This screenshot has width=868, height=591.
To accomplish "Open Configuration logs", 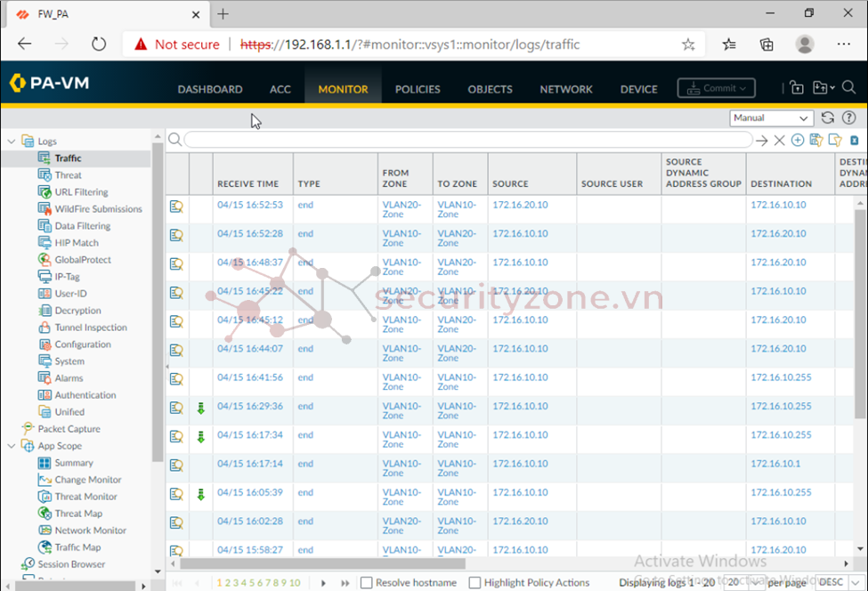I will tap(83, 344).
